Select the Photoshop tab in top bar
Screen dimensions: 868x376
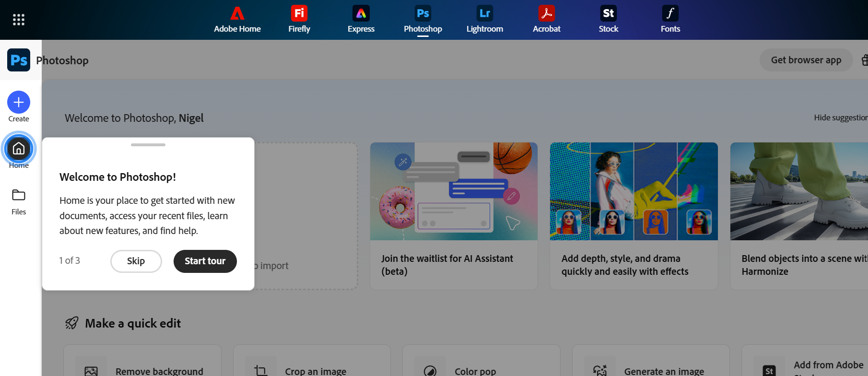[x=422, y=20]
